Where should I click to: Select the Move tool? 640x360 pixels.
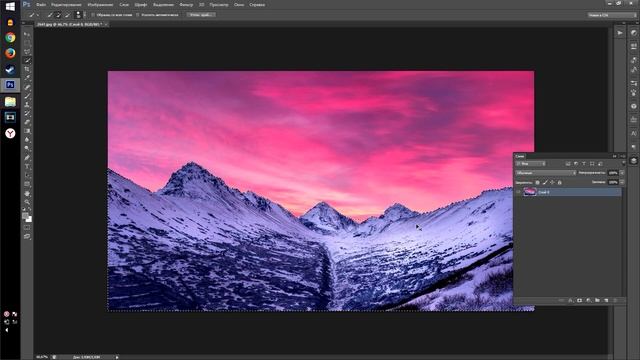pos(27,34)
